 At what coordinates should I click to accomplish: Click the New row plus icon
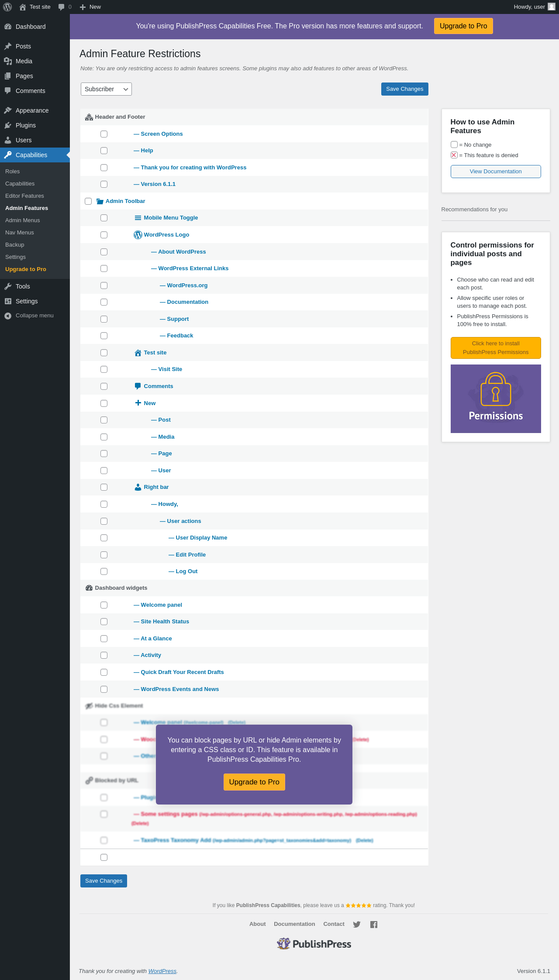click(138, 403)
